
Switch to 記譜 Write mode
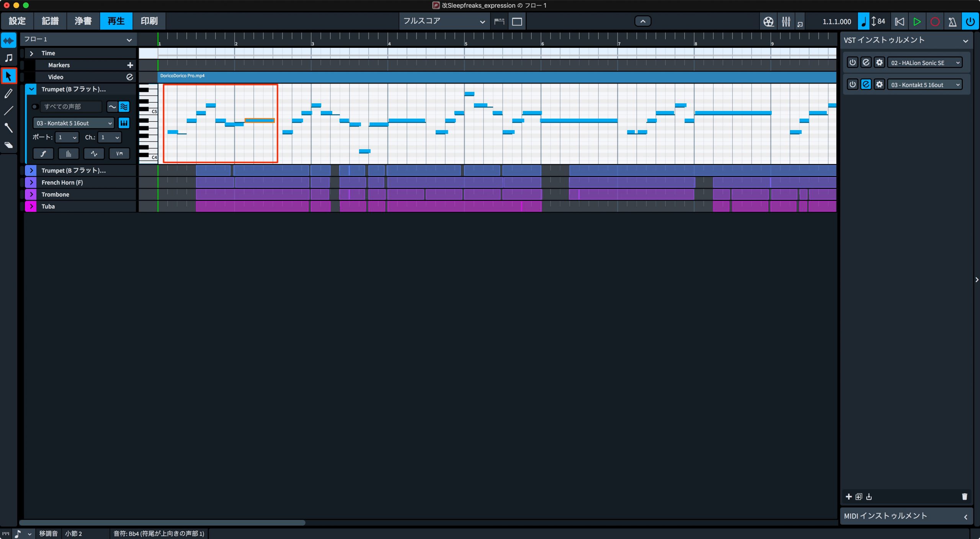50,21
